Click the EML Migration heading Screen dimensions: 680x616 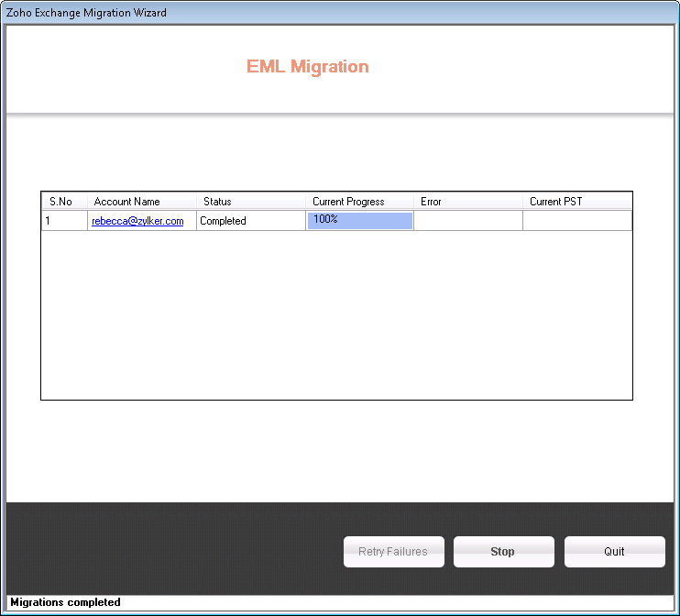(x=307, y=67)
